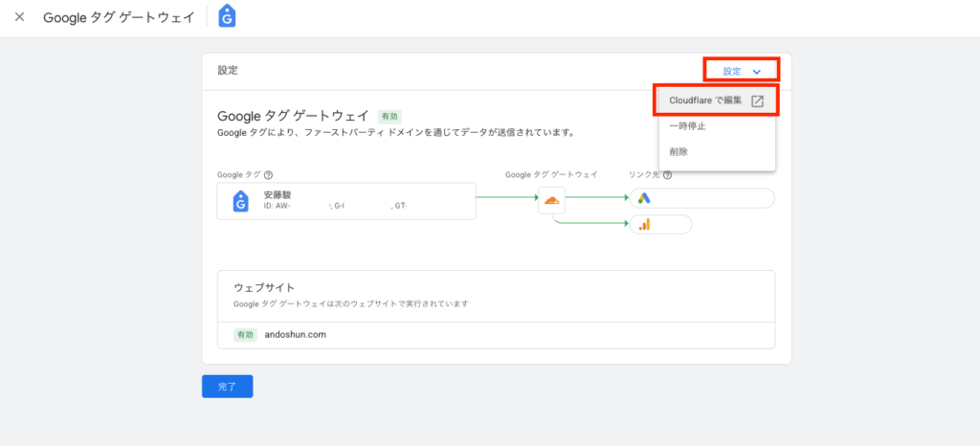The height and width of the screenshot is (446, 980).
Task: Click description text about ファーストパーティ ドメイン
Action: [x=395, y=133]
